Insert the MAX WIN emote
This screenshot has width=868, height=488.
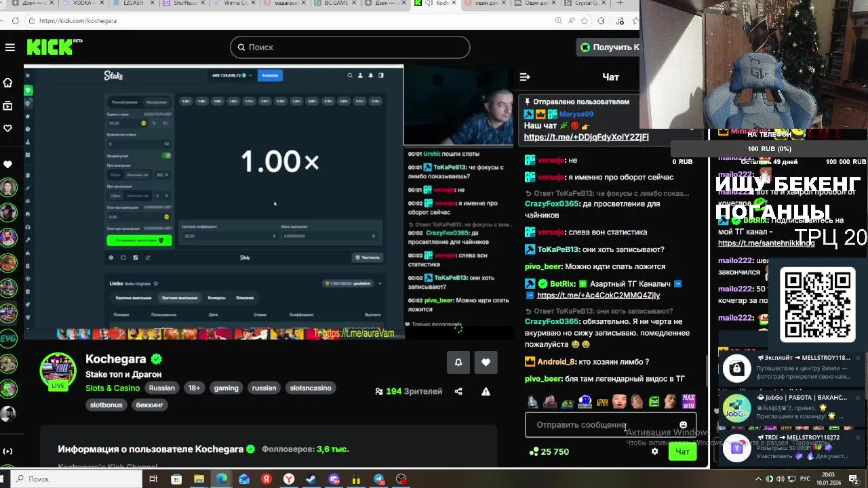pos(688,401)
